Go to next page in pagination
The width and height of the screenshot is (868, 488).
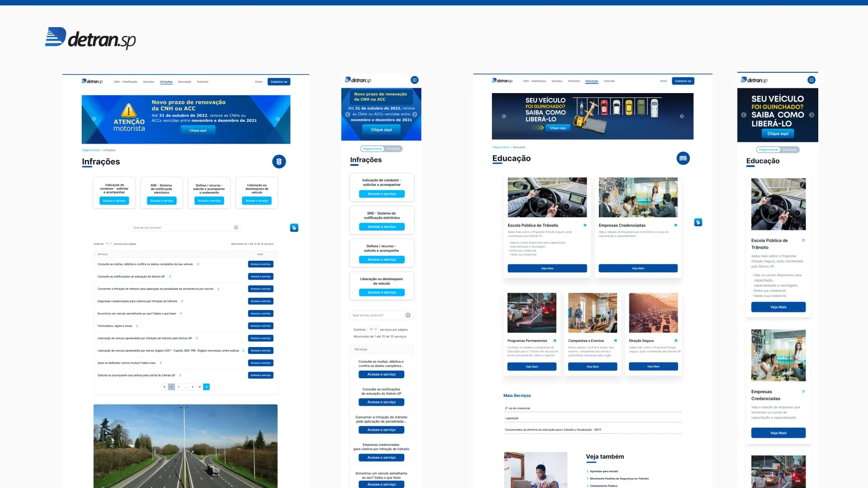click(x=207, y=387)
